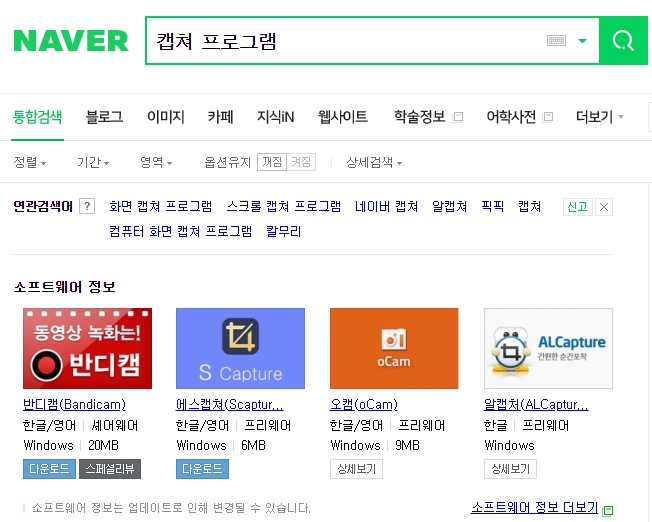
Task: Click the 신고 report button
Action: [x=578, y=207]
